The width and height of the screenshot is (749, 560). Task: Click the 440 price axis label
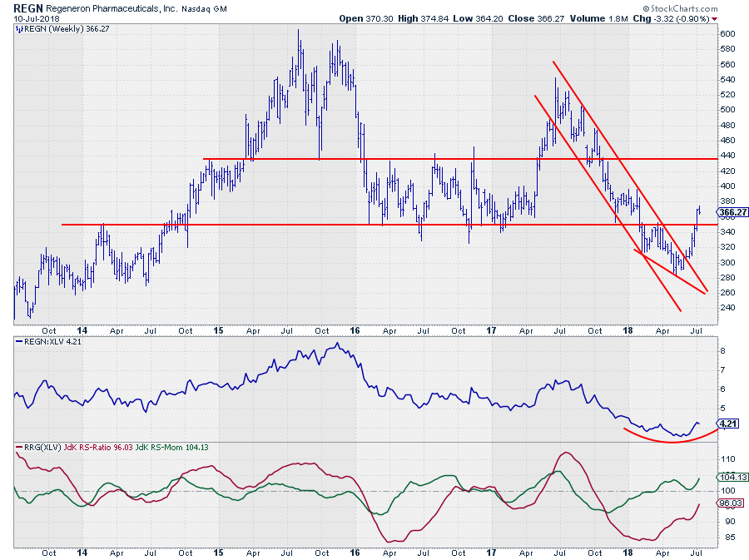click(727, 156)
